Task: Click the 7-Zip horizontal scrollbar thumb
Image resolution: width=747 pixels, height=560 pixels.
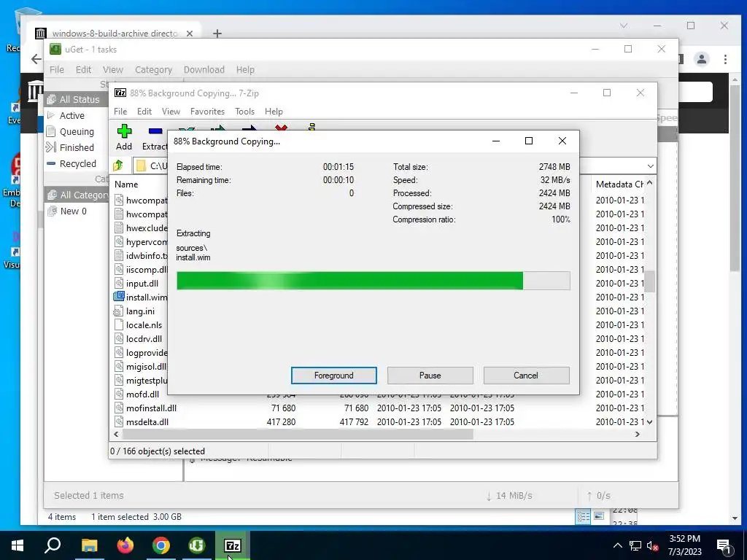Action: tap(298, 435)
